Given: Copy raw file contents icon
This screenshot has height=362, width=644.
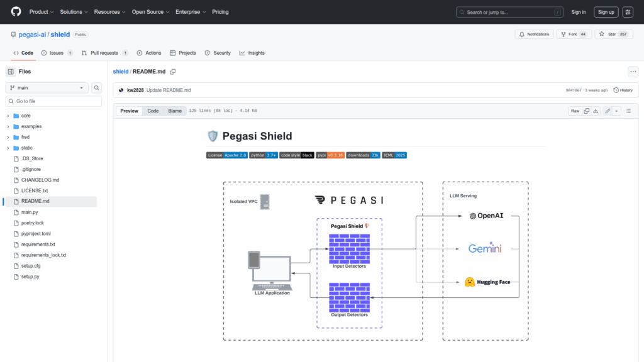Looking at the screenshot, I should (587, 111).
